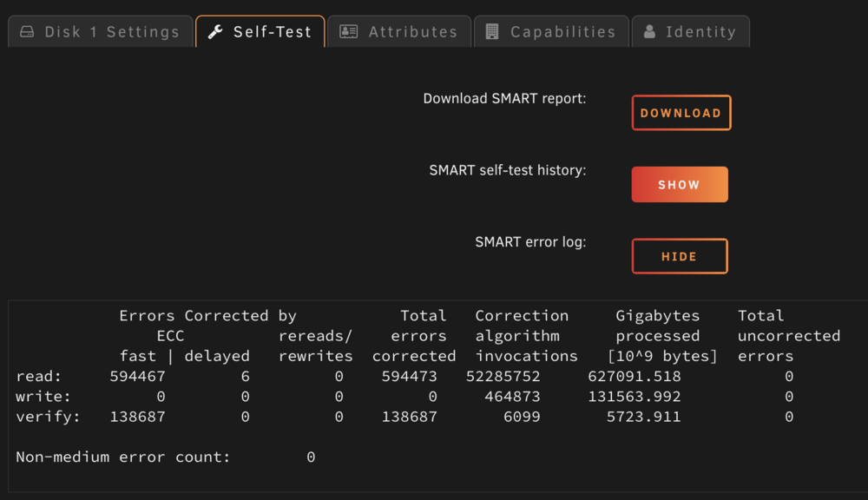868x500 pixels.
Task: Click the 'Errors Corrected by' header
Action: tap(207, 316)
